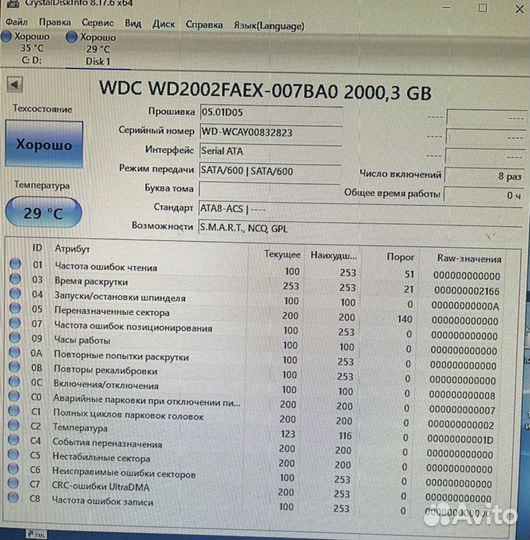Click status icon for Переназначенные сектора
The image size is (530, 540).
pos(15,308)
